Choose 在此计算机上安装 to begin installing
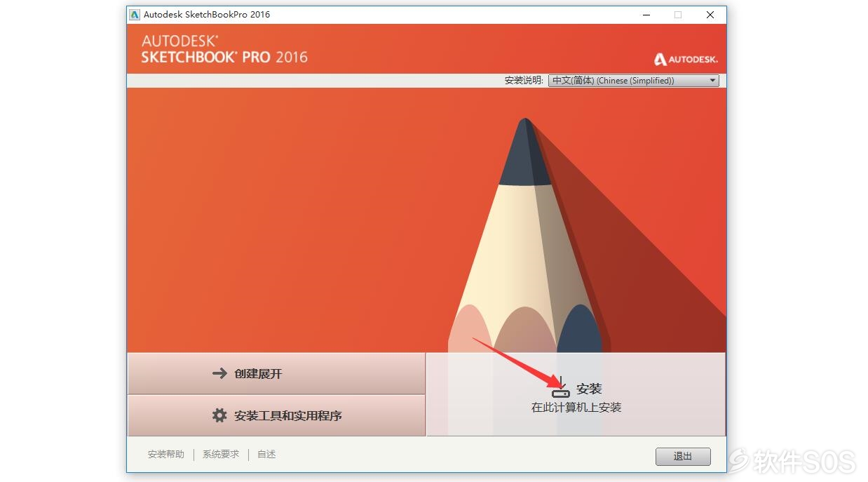868x482 pixels. [576, 395]
